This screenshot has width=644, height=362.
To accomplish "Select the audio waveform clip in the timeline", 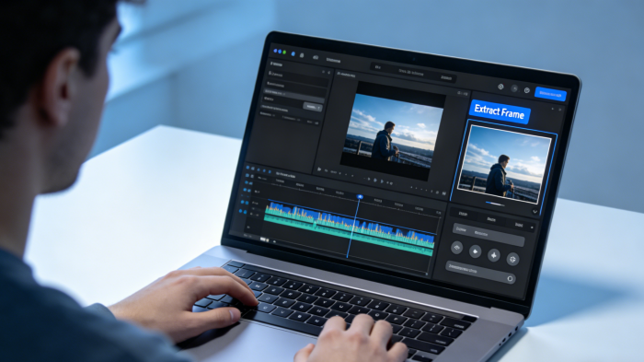I will (x=349, y=228).
